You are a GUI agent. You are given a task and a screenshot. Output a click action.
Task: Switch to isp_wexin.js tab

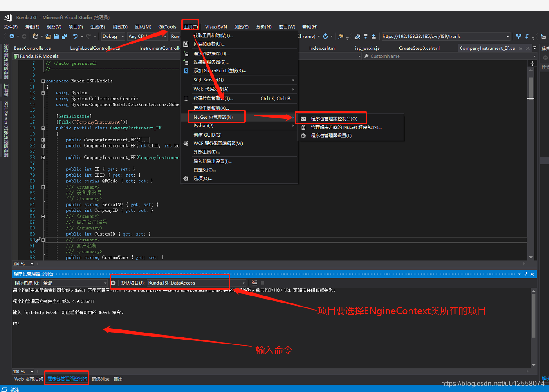367,48
